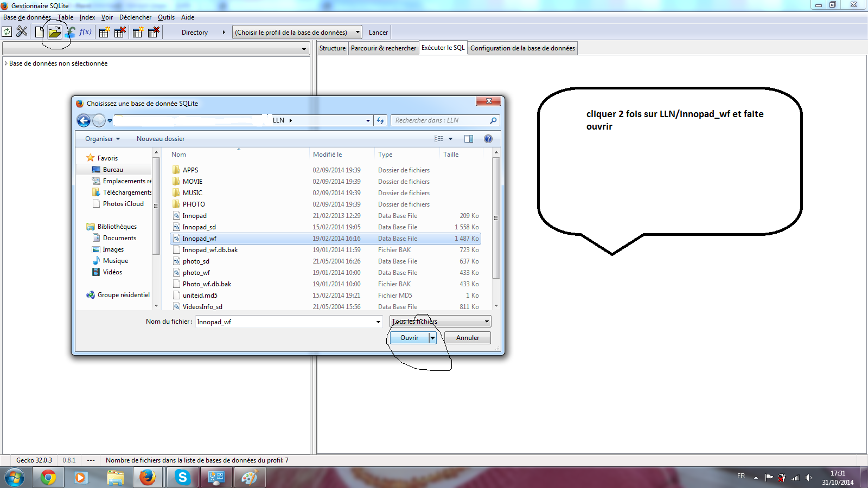Switch to the Structure tab
Image resolution: width=868 pixels, height=488 pixels.
tap(332, 48)
